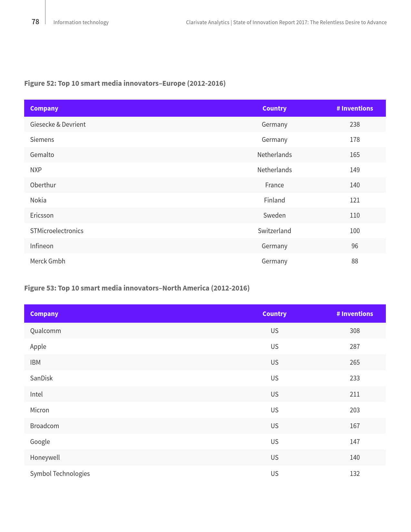Select the Honeywell company name
The image size is (411, 532).
tap(45, 458)
